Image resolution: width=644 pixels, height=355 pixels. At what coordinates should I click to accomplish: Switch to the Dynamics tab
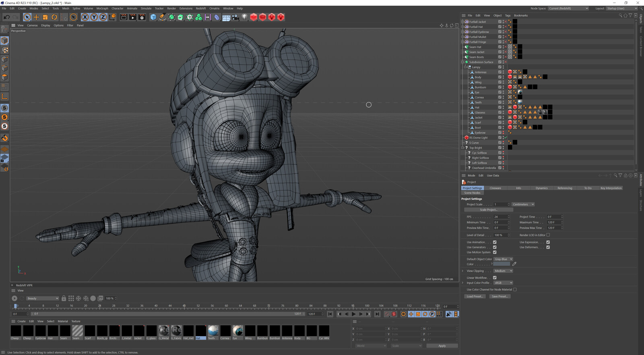click(542, 188)
